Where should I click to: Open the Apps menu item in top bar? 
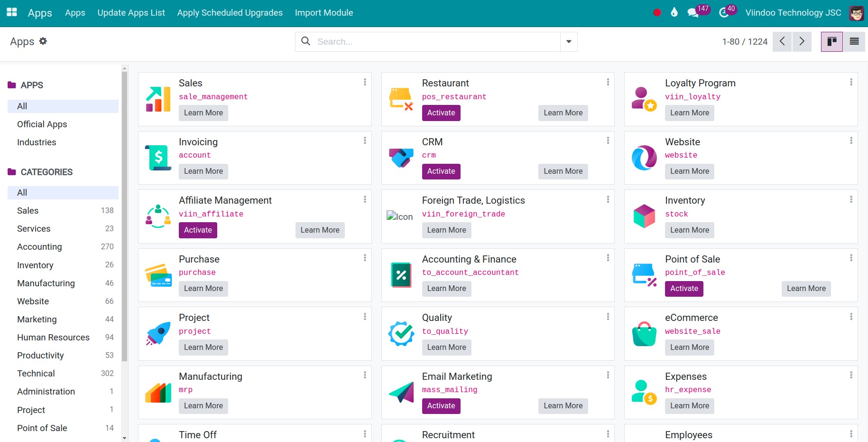(75, 13)
